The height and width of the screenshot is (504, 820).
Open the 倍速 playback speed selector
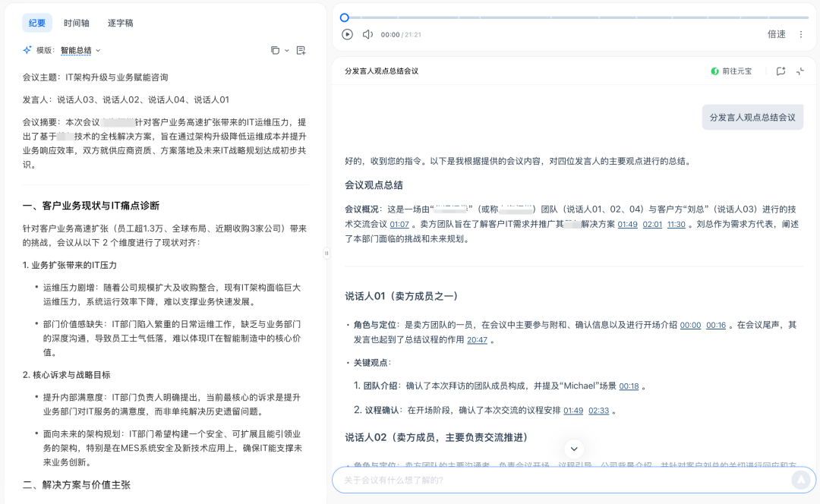pyautogui.click(x=776, y=34)
